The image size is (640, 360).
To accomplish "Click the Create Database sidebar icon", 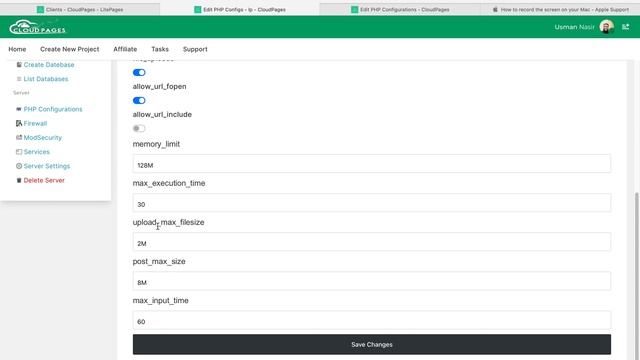I will point(19,64).
